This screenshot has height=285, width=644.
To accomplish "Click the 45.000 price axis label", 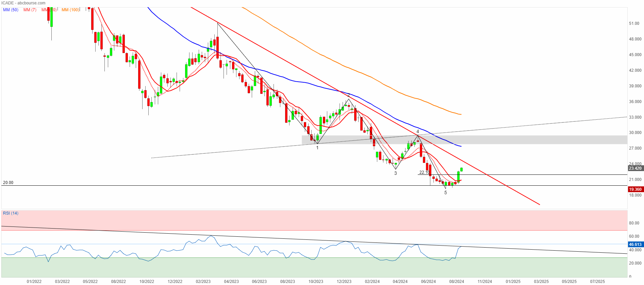I will [635, 55].
